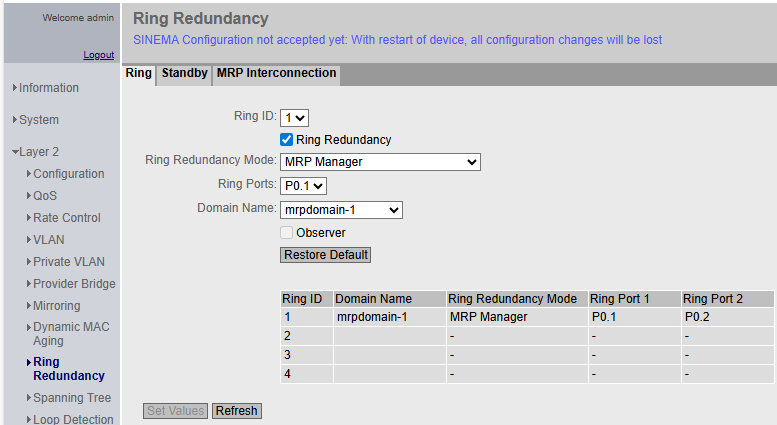The height and width of the screenshot is (425, 777).
Task: Collapse the Layer 2 menu section
Action: click(x=38, y=152)
